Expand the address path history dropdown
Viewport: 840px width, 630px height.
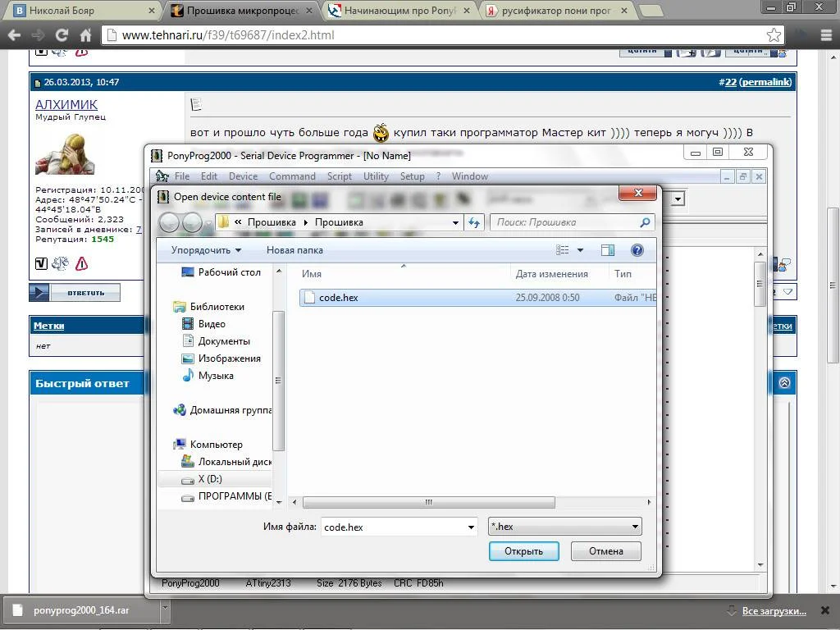[455, 222]
